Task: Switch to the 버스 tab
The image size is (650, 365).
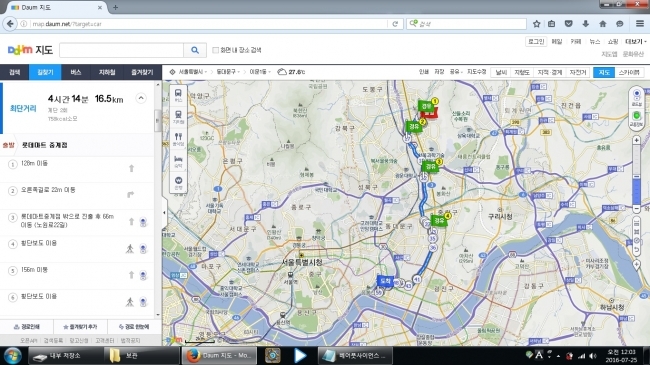Action: coord(76,72)
